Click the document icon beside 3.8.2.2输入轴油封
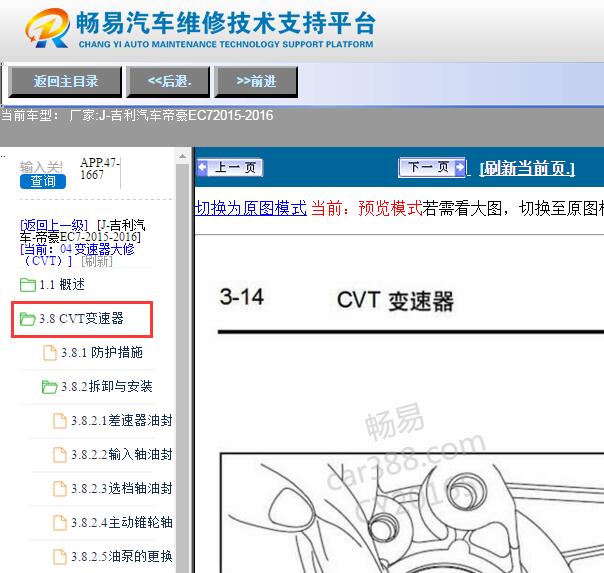This screenshot has width=604, height=573. (x=60, y=454)
